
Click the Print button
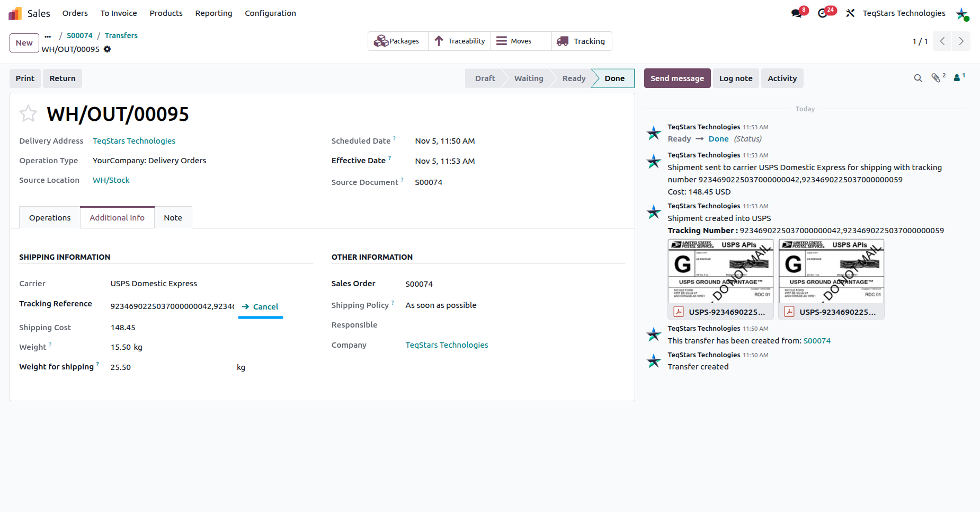tap(25, 78)
